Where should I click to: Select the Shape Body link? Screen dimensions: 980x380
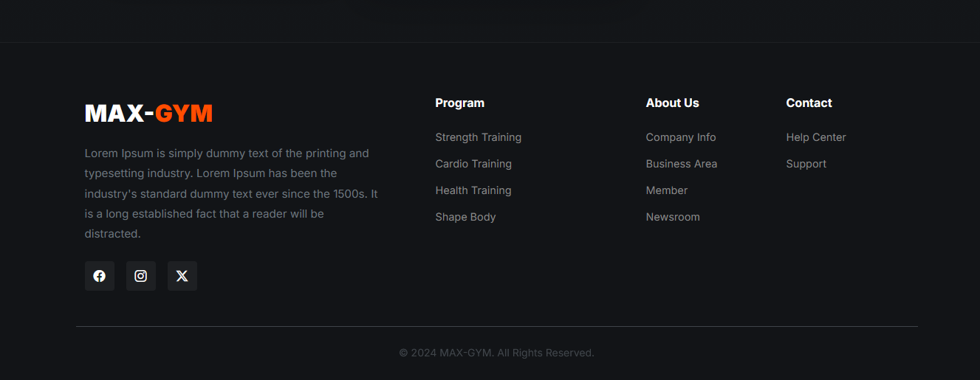tap(465, 217)
